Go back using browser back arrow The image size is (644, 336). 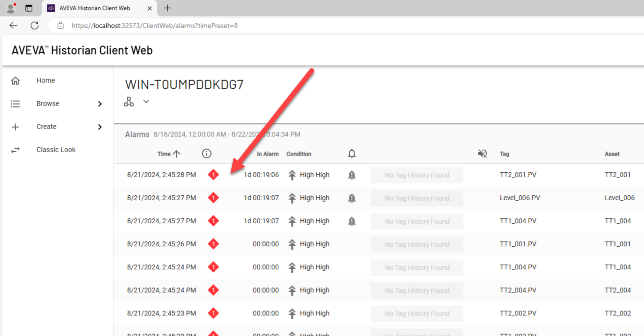pos(13,26)
